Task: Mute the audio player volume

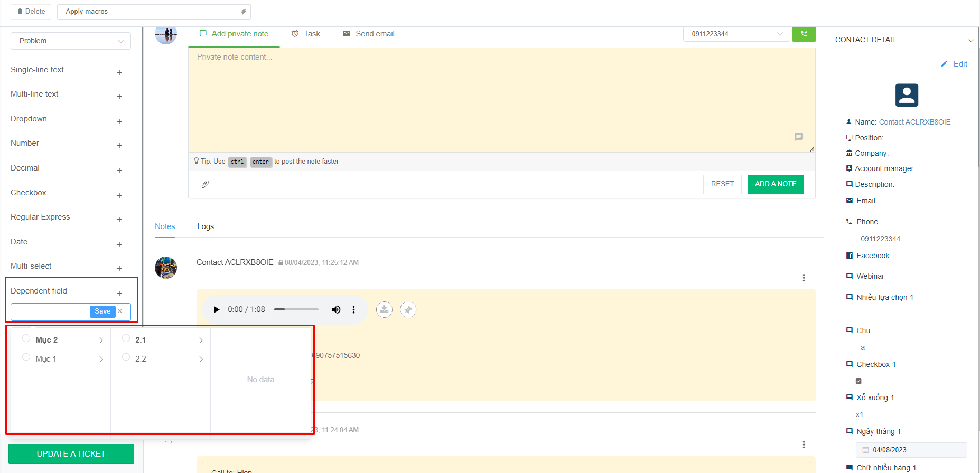Action: (x=336, y=310)
